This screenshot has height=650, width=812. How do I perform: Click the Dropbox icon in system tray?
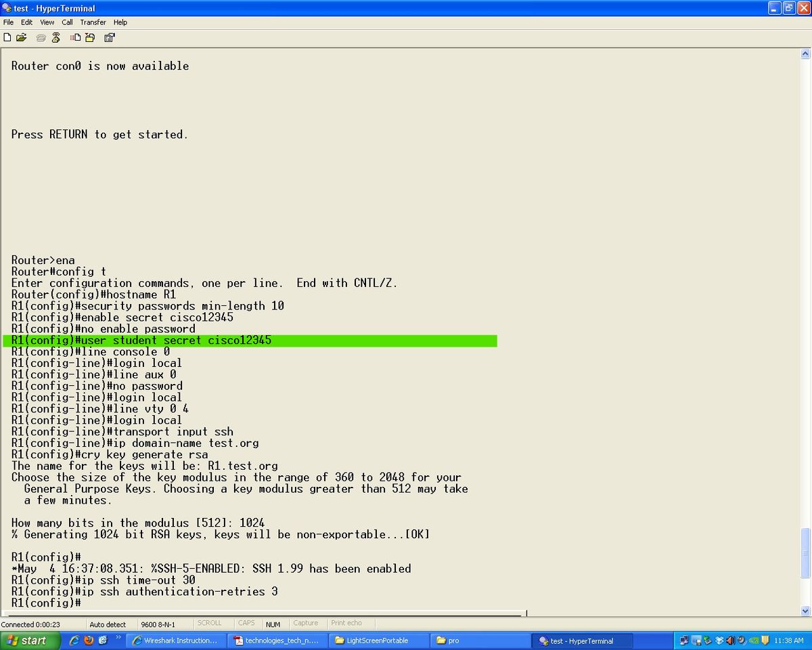click(x=719, y=641)
